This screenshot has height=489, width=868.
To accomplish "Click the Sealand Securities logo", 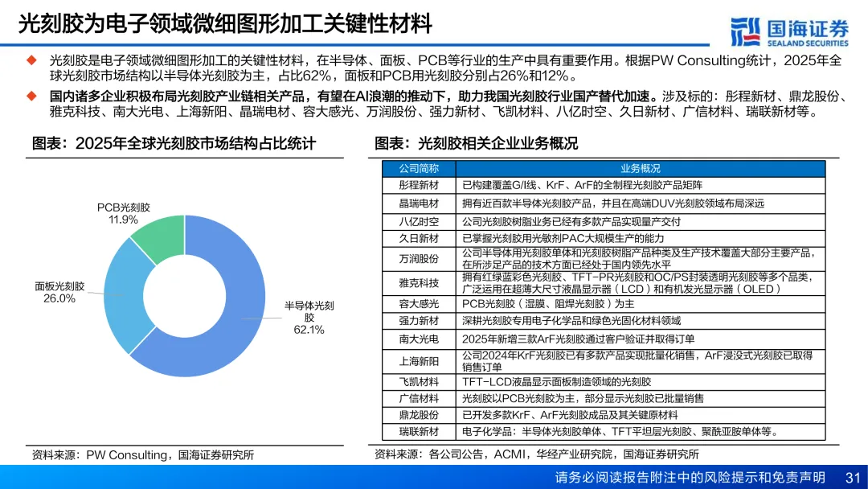I will click(x=789, y=32).
